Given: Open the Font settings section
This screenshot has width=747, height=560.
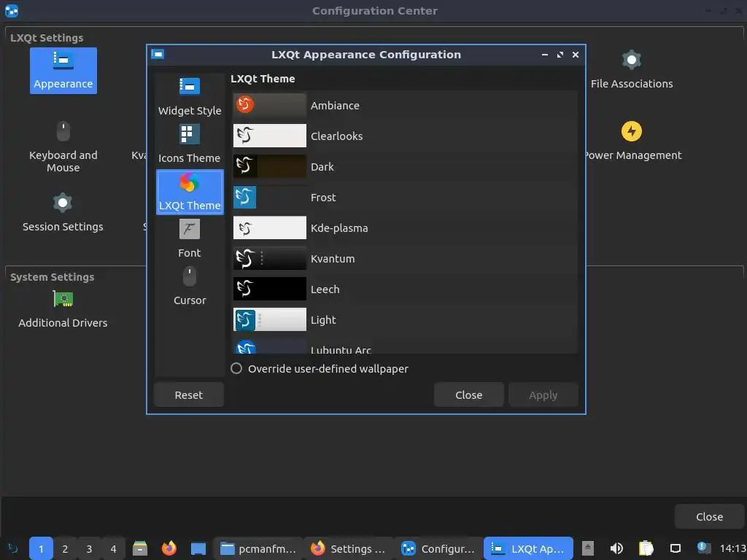Looking at the screenshot, I should pyautogui.click(x=190, y=239).
